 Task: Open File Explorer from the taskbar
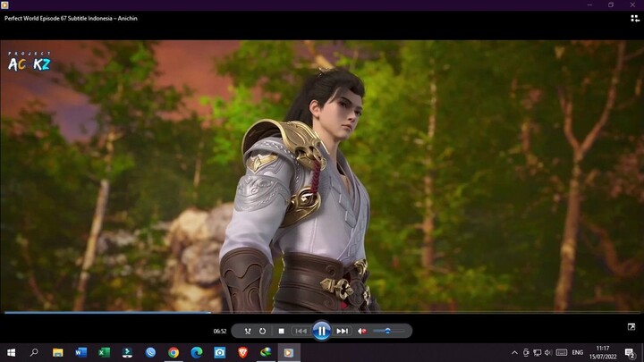57,352
